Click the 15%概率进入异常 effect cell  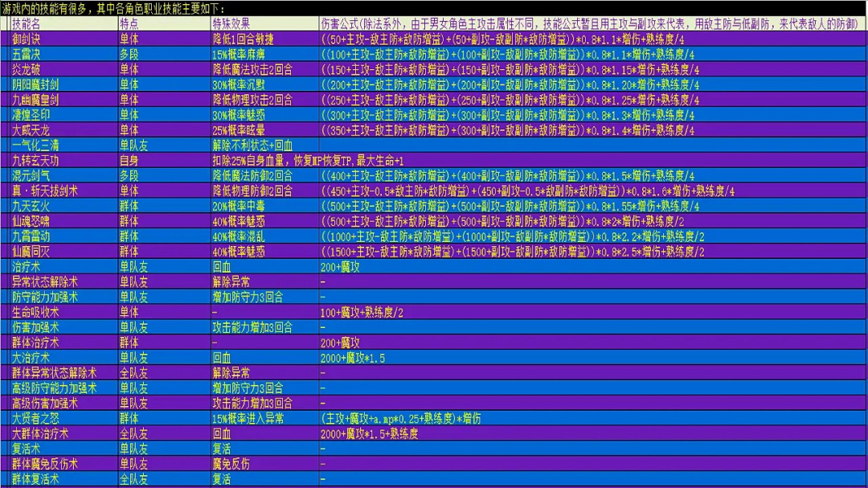click(250, 418)
